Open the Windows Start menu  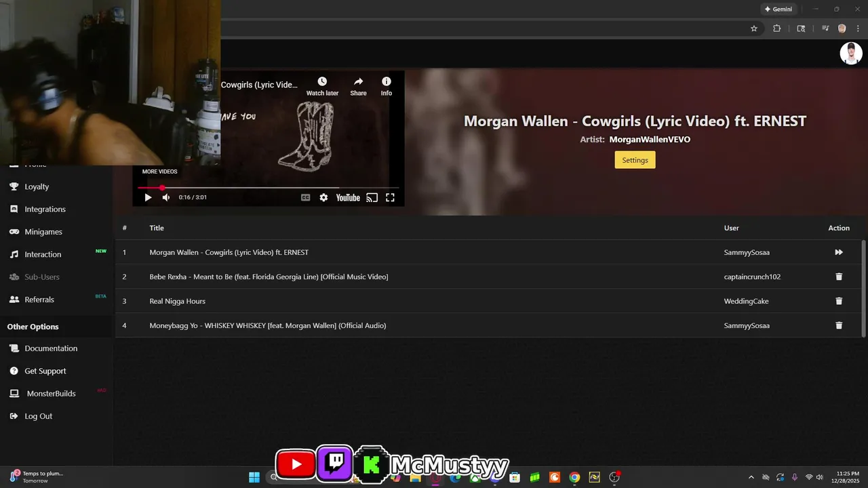click(x=254, y=477)
